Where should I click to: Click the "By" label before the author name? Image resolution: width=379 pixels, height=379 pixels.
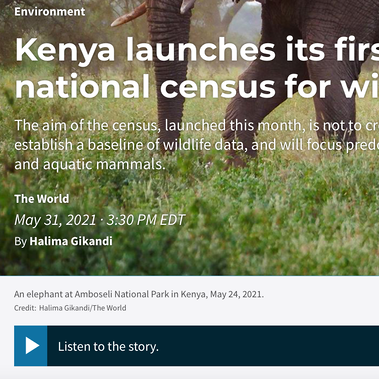pos(20,241)
